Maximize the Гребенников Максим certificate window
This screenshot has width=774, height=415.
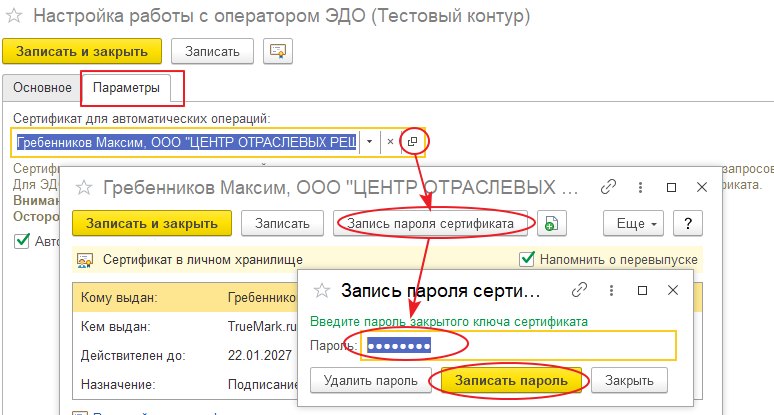coord(671,187)
